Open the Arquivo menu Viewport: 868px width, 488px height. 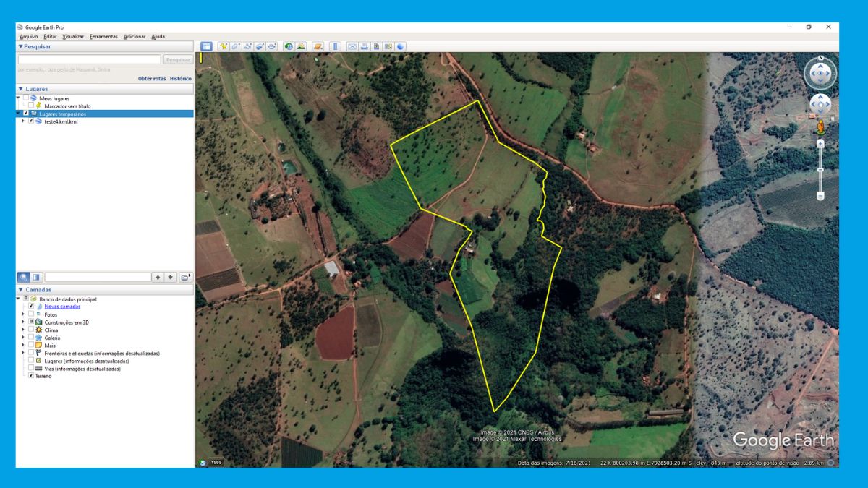pos(29,36)
